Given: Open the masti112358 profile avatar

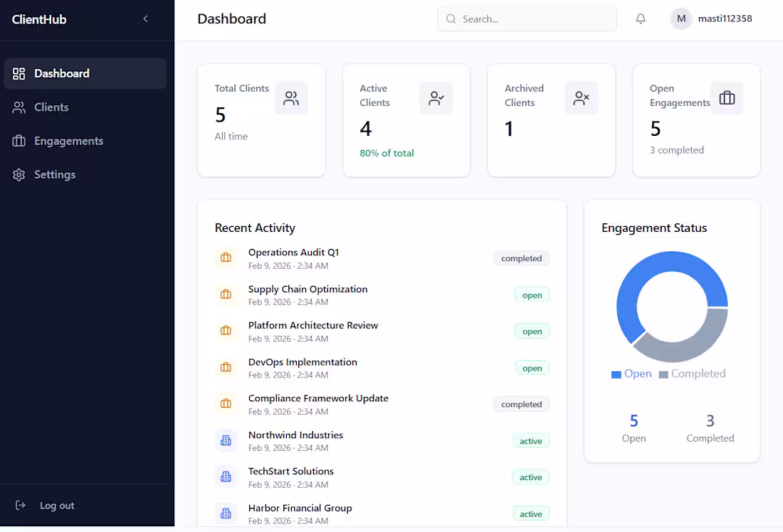Looking at the screenshot, I should (x=680, y=18).
